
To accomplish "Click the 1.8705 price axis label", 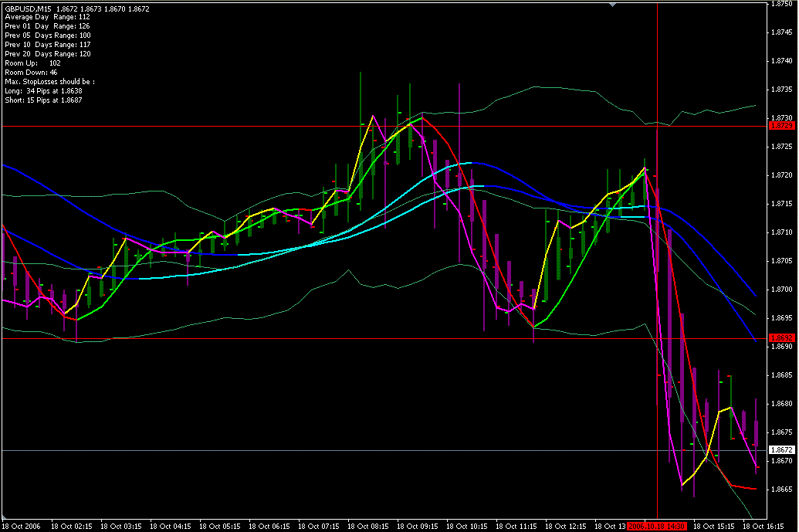I will [x=782, y=260].
